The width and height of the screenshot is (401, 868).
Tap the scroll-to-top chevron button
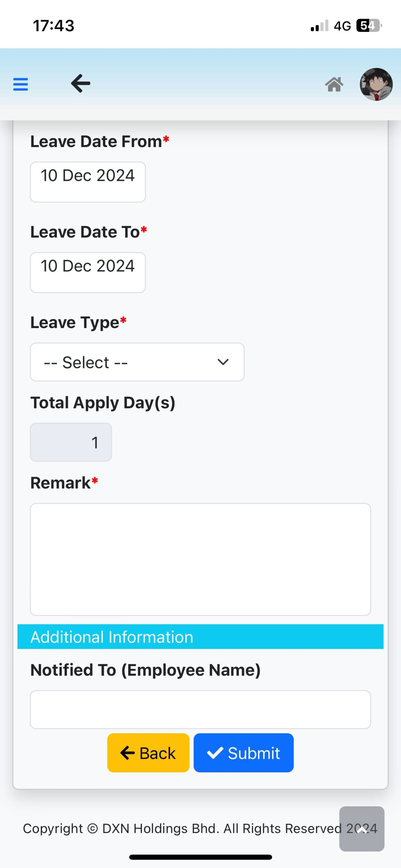coord(362,829)
